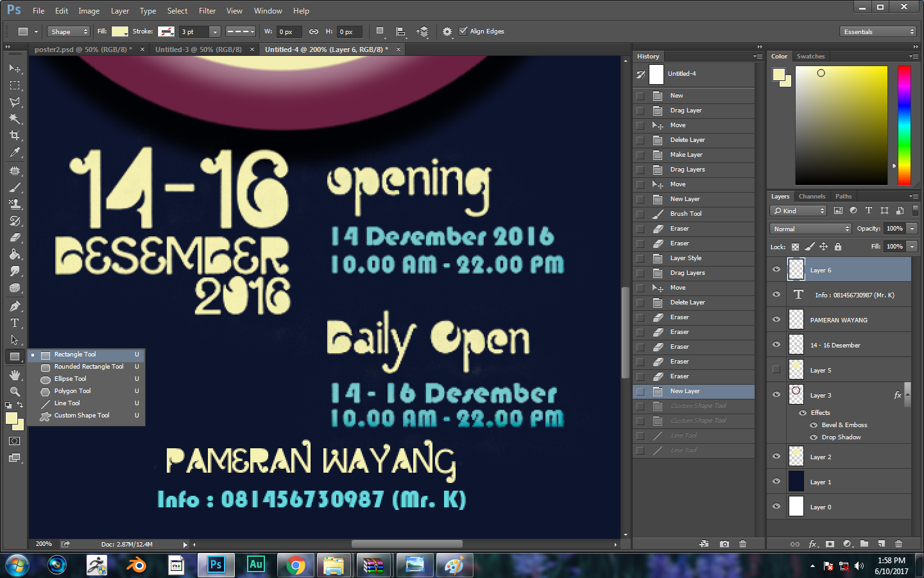This screenshot has width=924, height=578.
Task: Pick the Brush tool
Action: tap(15, 187)
